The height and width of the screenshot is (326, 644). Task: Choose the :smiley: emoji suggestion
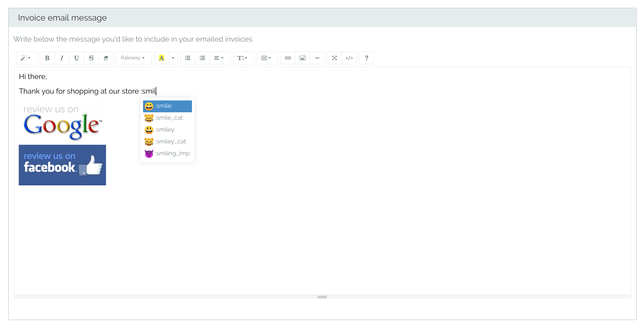(167, 130)
